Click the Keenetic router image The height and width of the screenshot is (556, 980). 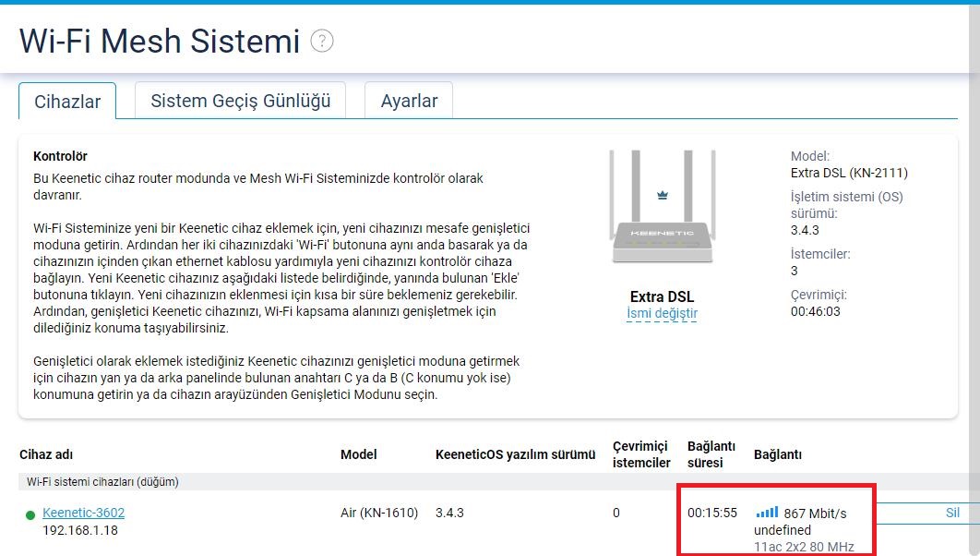662,206
